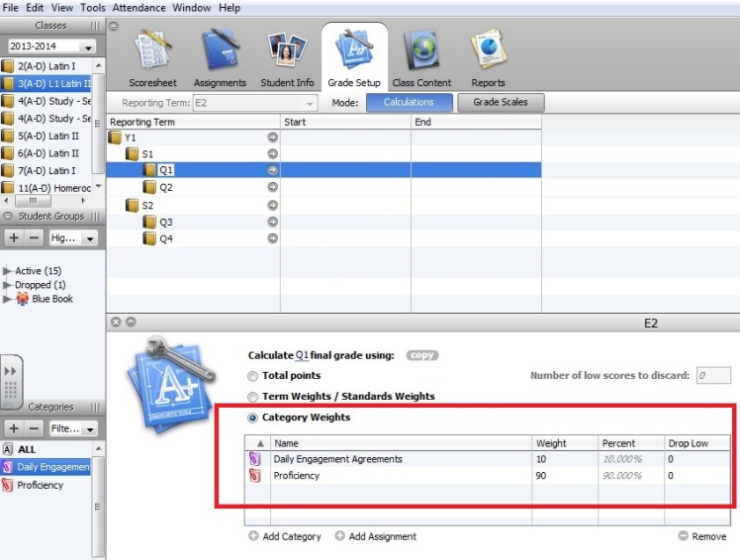Click the number of low scores field
This screenshot has height=560, width=740.
(711, 375)
